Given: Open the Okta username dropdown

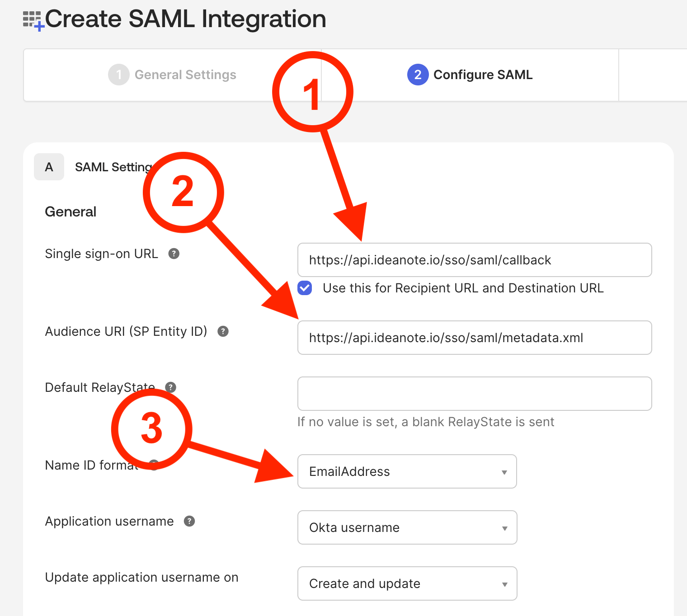Looking at the screenshot, I should click(x=407, y=527).
